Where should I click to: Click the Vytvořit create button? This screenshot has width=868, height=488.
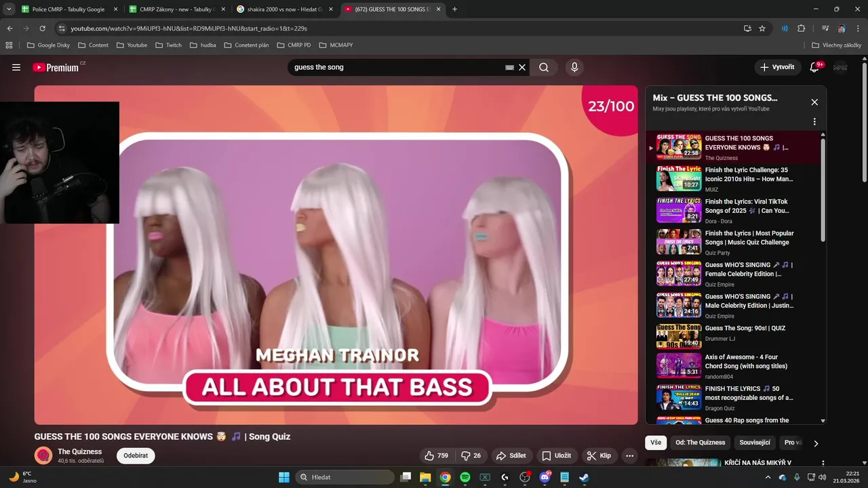pos(777,67)
